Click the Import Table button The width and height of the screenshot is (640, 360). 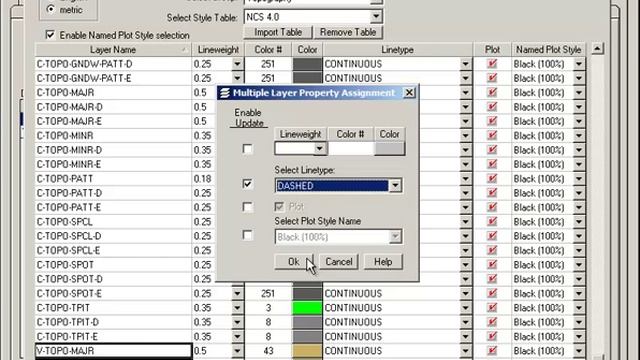(278, 32)
